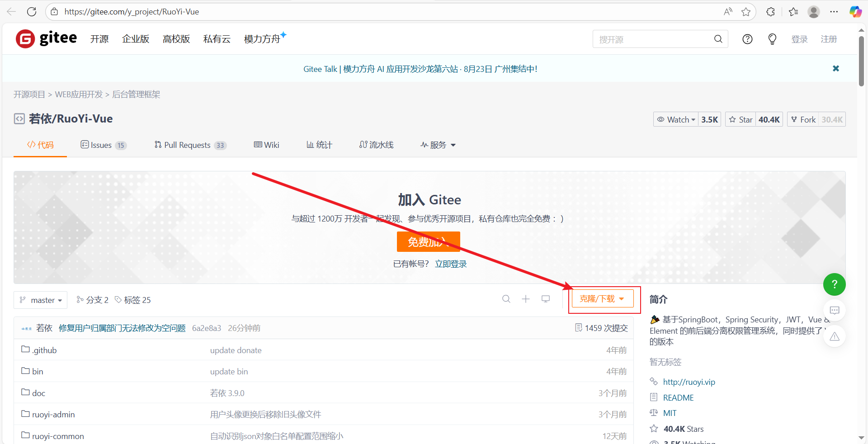Open the bin folder
This screenshot has width=868, height=444.
[x=38, y=371]
